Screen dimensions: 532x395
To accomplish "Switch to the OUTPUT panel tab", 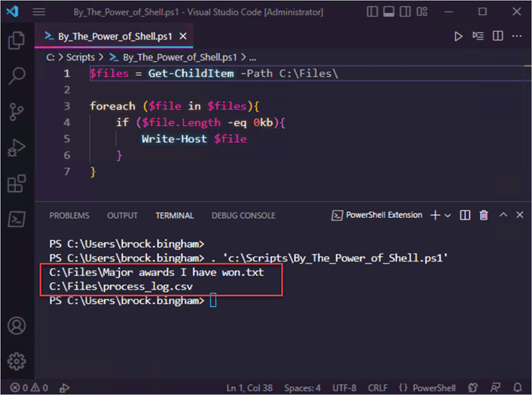I will [122, 215].
